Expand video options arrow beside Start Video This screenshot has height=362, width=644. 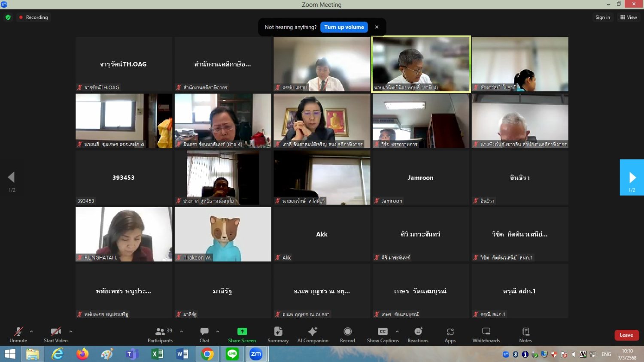(71, 332)
